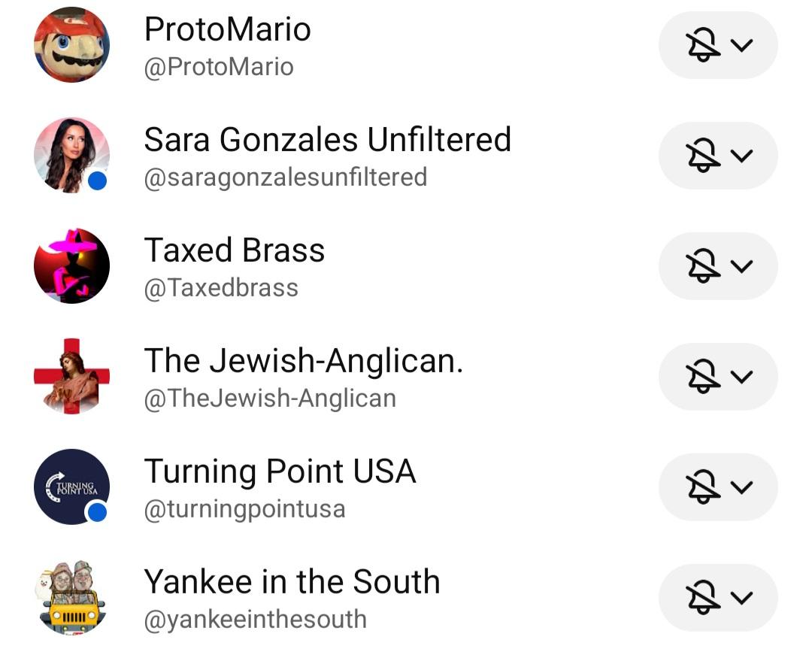
Task: Open ProtoMario channel avatar
Action: coord(71,45)
